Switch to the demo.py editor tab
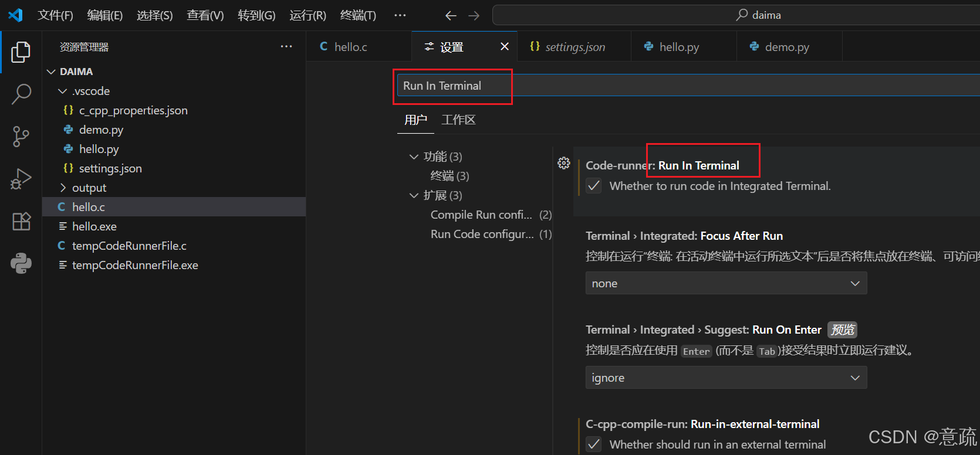 coord(790,46)
